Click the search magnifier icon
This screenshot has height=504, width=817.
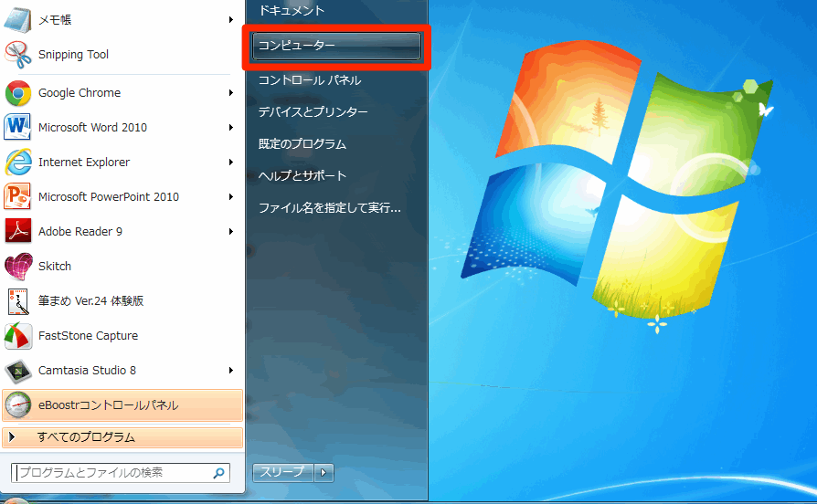pyautogui.click(x=218, y=473)
